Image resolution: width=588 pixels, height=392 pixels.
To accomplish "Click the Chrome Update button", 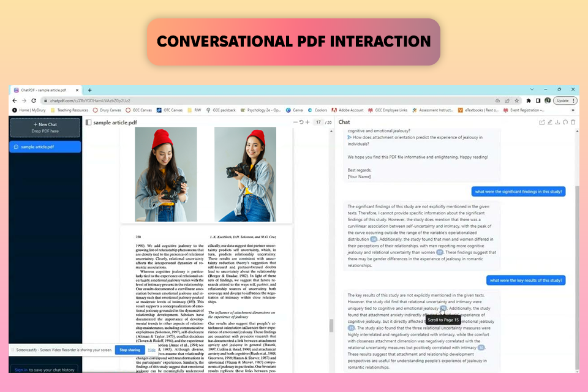I will [565, 100].
